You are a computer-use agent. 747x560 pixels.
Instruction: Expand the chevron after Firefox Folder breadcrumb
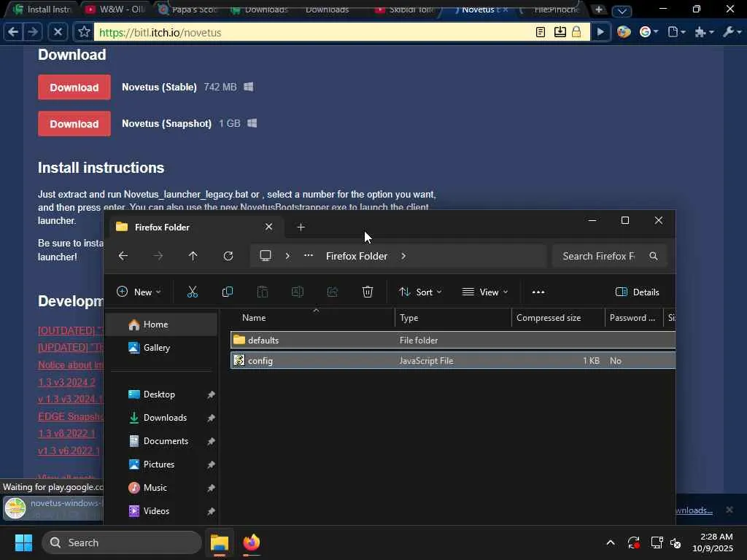403,256
